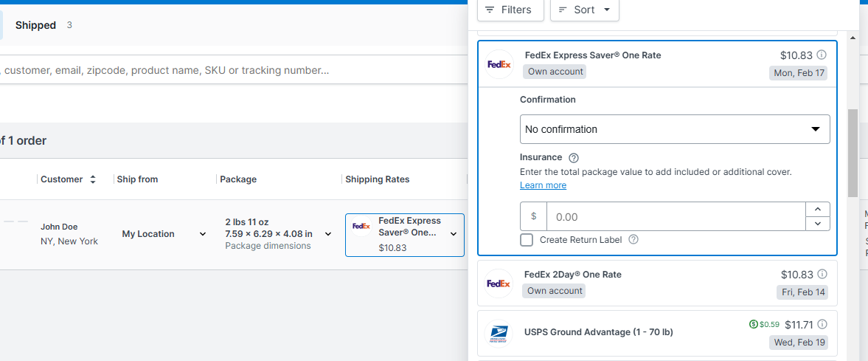Click info icon beside Express Saver $10.83 price
The height and width of the screenshot is (361, 868).
(x=822, y=55)
